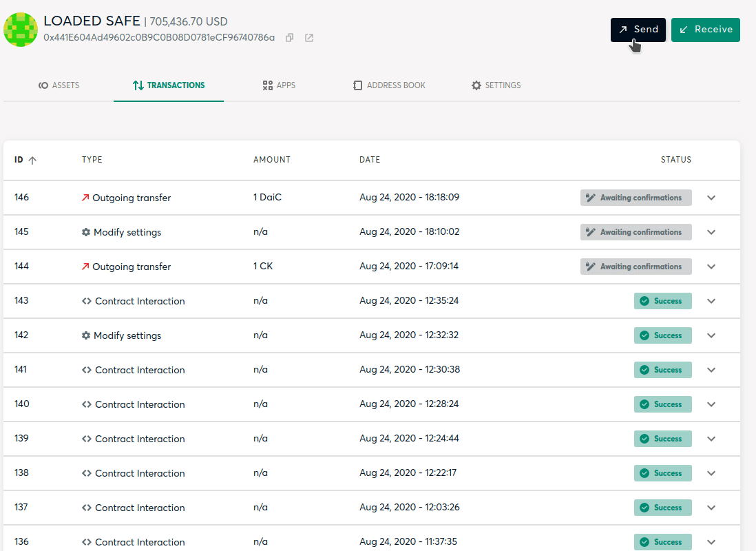
Task: Click code brackets icon on transaction 141
Action: 86,370
